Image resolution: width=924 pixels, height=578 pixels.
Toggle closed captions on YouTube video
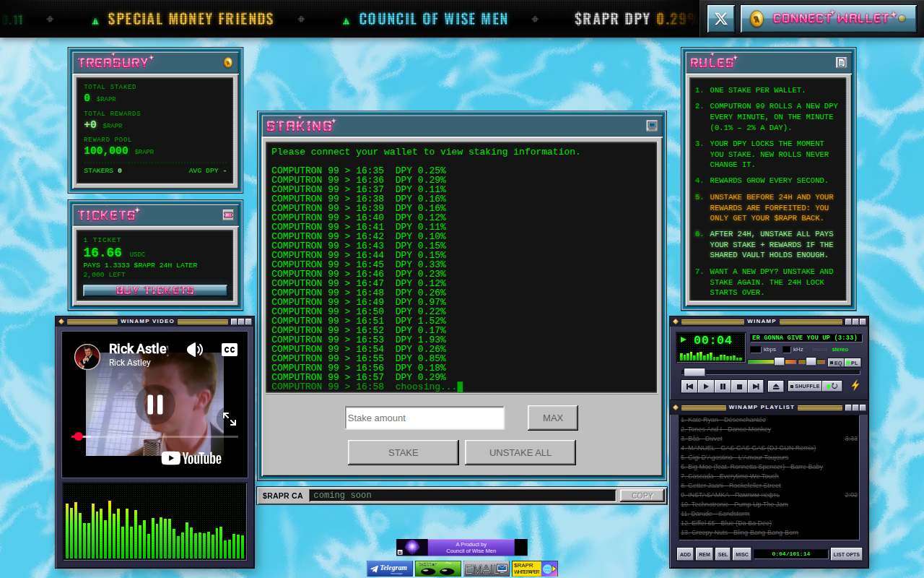[230, 350]
